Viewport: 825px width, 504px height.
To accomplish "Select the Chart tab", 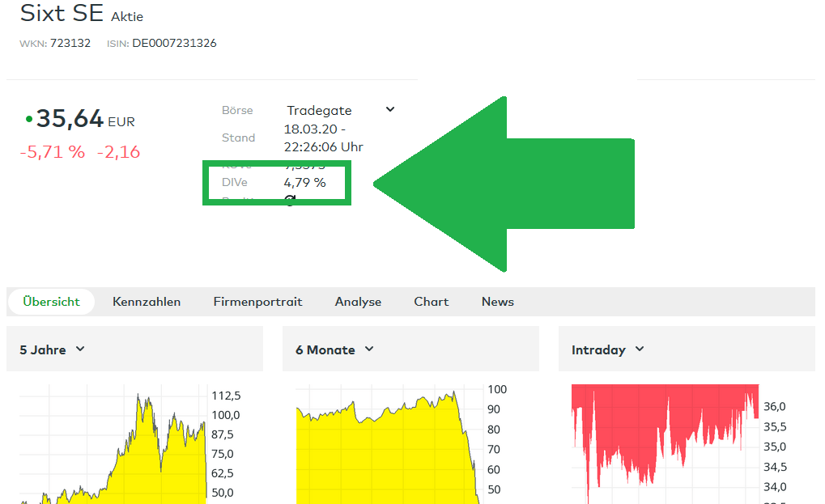I will tap(432, 302).
